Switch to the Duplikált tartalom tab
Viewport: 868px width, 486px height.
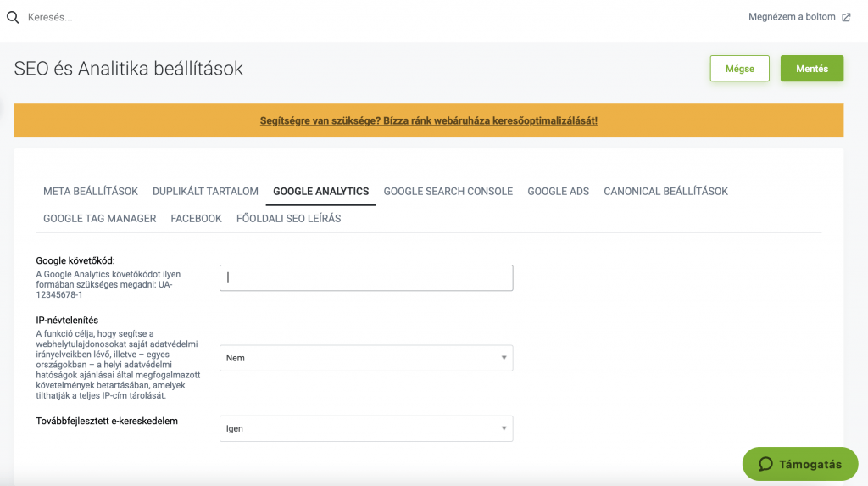tap(205, 191)
